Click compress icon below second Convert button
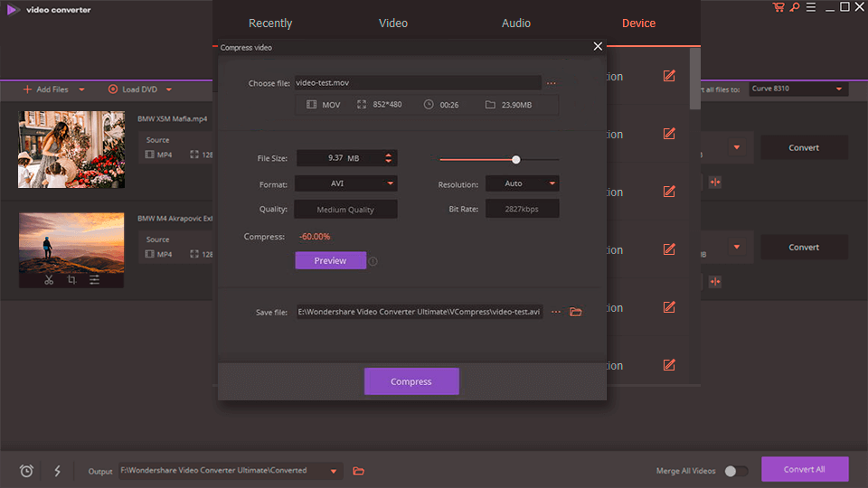 tap(715, 282)
